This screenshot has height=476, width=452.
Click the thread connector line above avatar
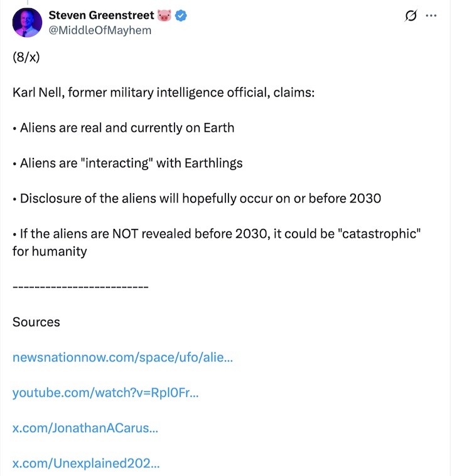tap(26, 3)
